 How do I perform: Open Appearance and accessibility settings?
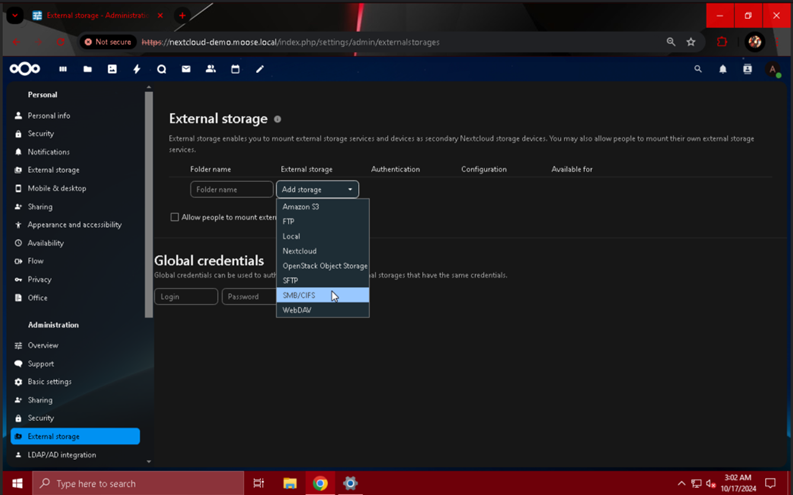75,225
